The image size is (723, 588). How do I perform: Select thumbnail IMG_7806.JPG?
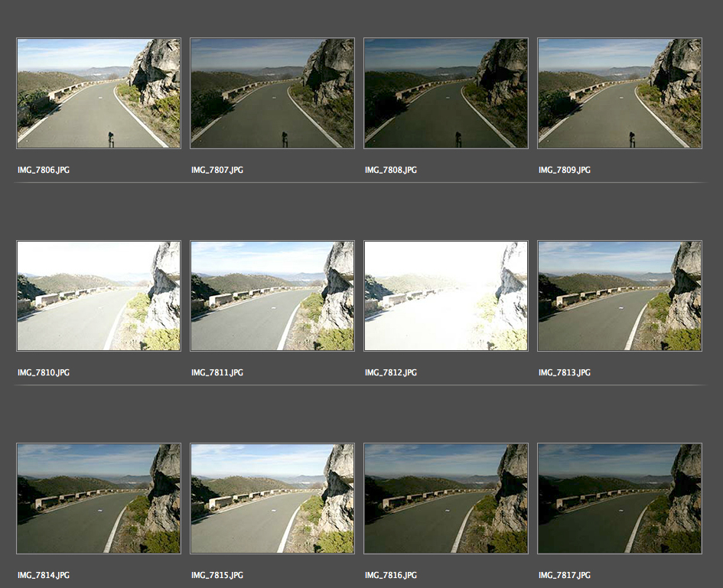click(x=99, y=93)
